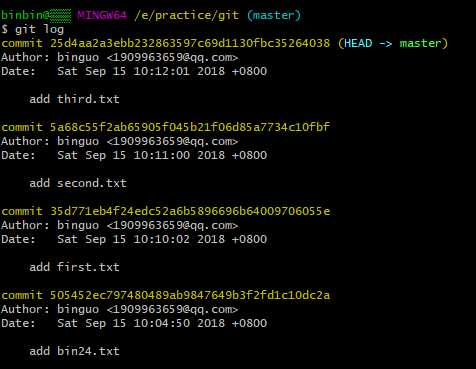Click the purple MINGW64 prompt text
This screenshot has width=476, height=369.
click(102, 15)
